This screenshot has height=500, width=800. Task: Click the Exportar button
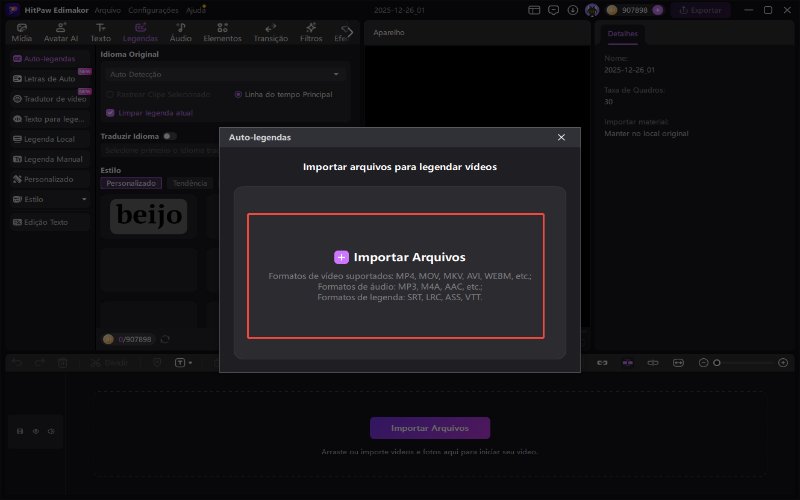click(x=701, y=10)
